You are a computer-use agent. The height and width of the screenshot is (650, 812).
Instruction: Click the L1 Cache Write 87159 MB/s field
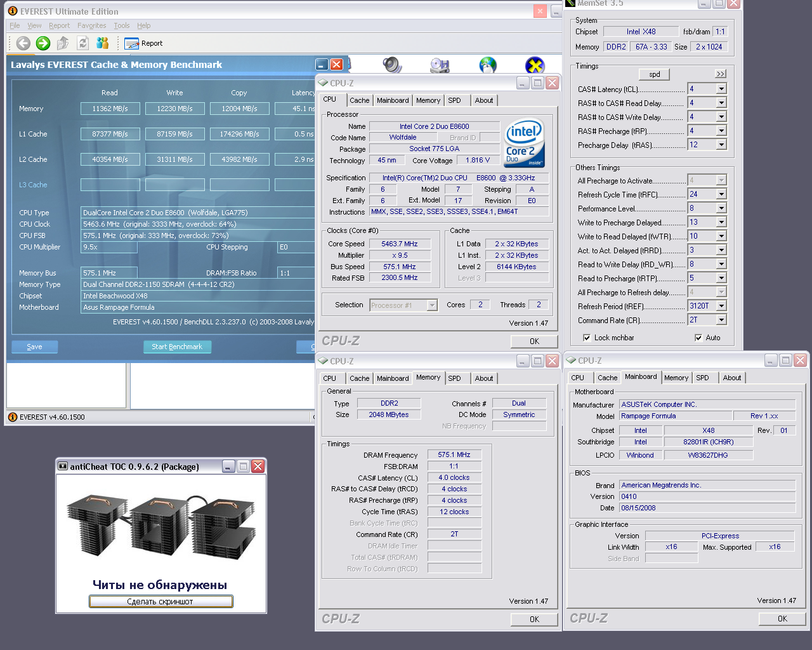[x=175, y=134]
